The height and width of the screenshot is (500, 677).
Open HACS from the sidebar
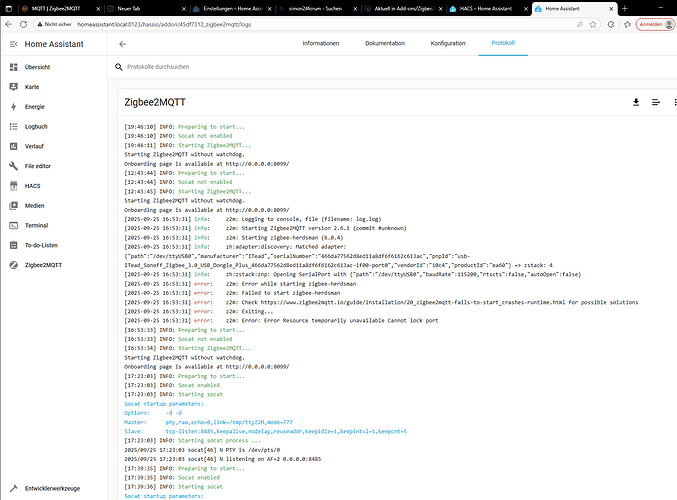tap(34, 186)
